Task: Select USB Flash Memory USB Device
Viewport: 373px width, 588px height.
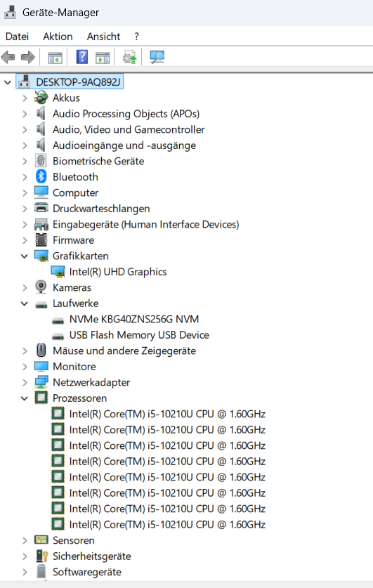Action: pyautogui.click(x=139, y=335)
